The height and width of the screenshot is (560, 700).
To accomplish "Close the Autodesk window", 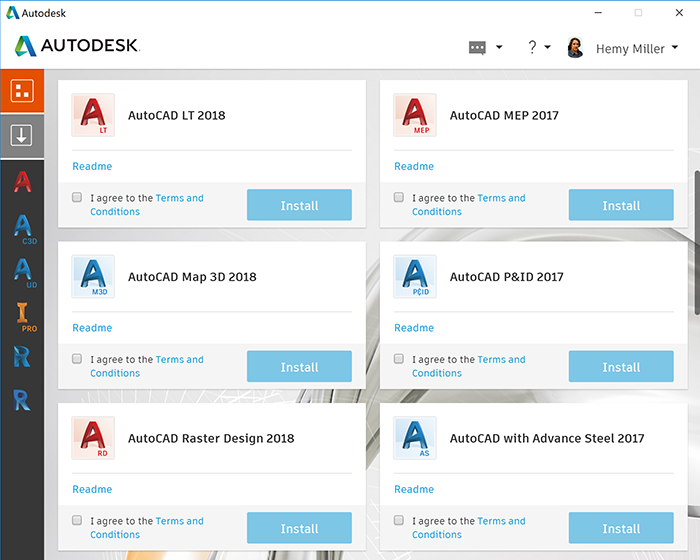I will click(x=679, y=13).
